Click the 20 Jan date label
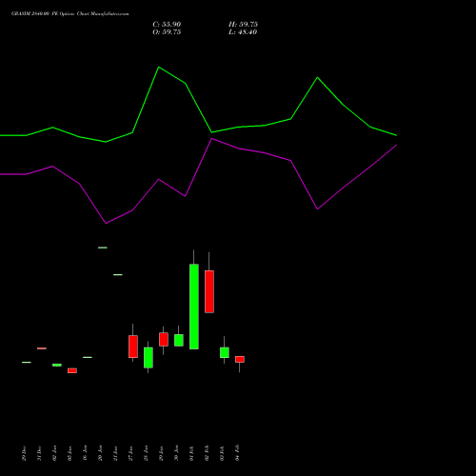The width and height of the screenshot is (476, 476). click(x=101, y=453)
